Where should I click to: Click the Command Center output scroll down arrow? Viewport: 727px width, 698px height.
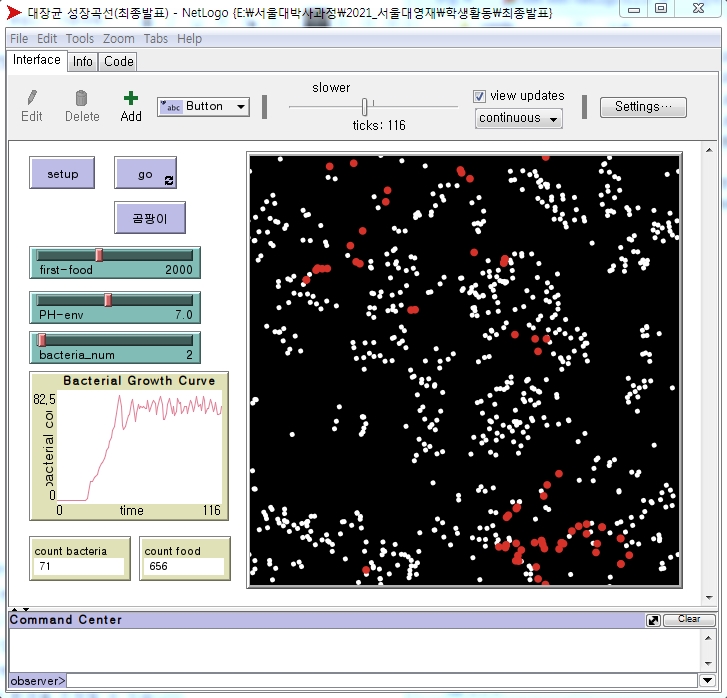click(x=708, y=663)
